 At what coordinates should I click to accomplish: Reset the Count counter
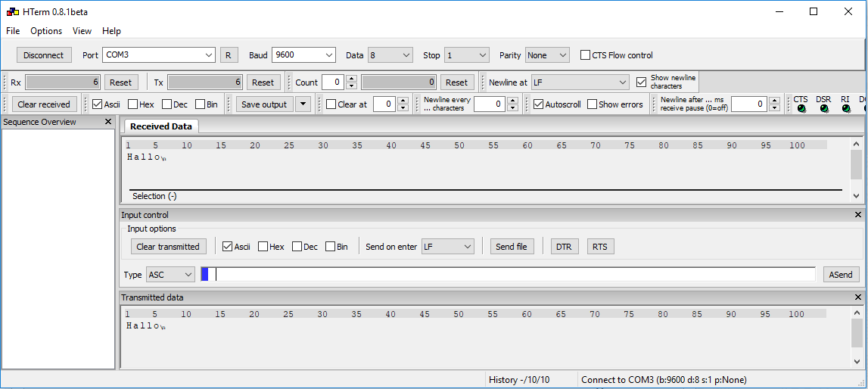pyautogui.click(x=456, y=82)
